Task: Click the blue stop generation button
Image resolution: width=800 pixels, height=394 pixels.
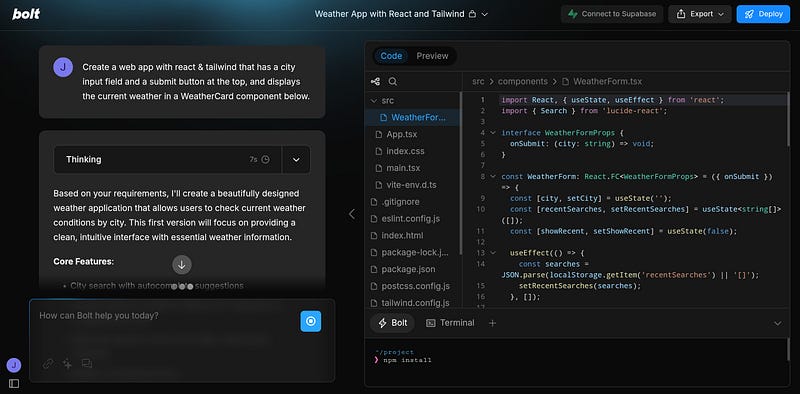Action: point(311,322)
